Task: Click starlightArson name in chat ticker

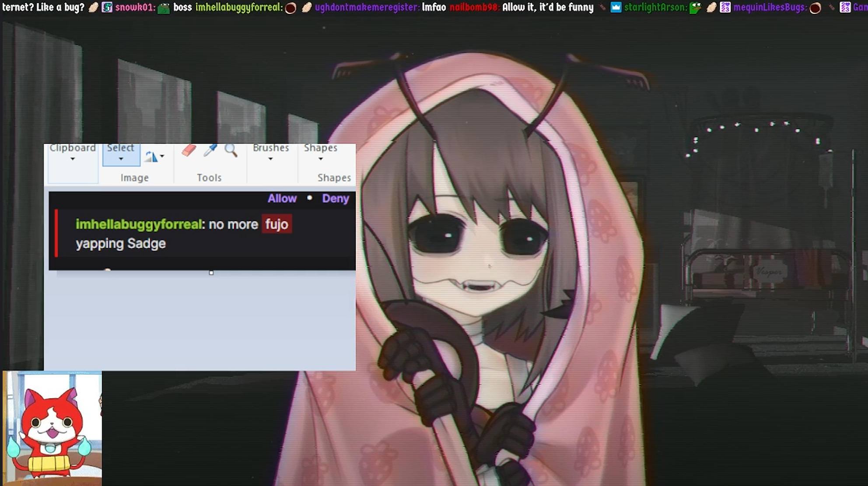Action: (x=655, y=7)
